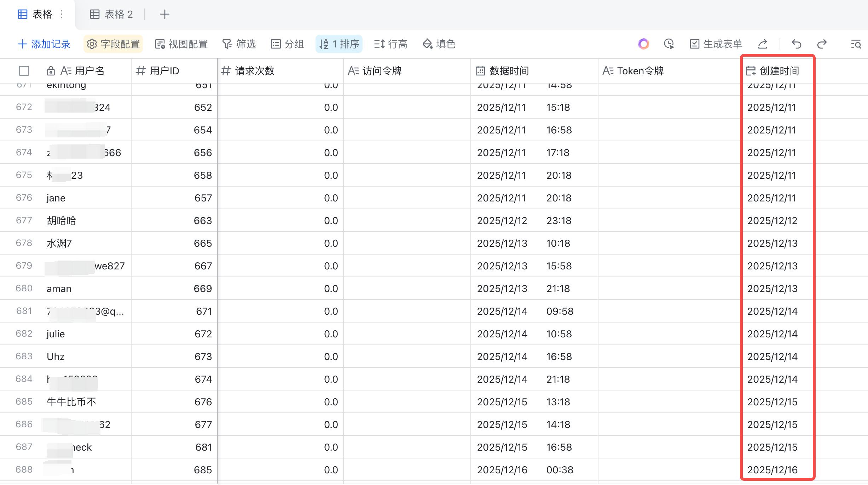Tick the select-all checkbox in header
868x485 pixels.
24,71
